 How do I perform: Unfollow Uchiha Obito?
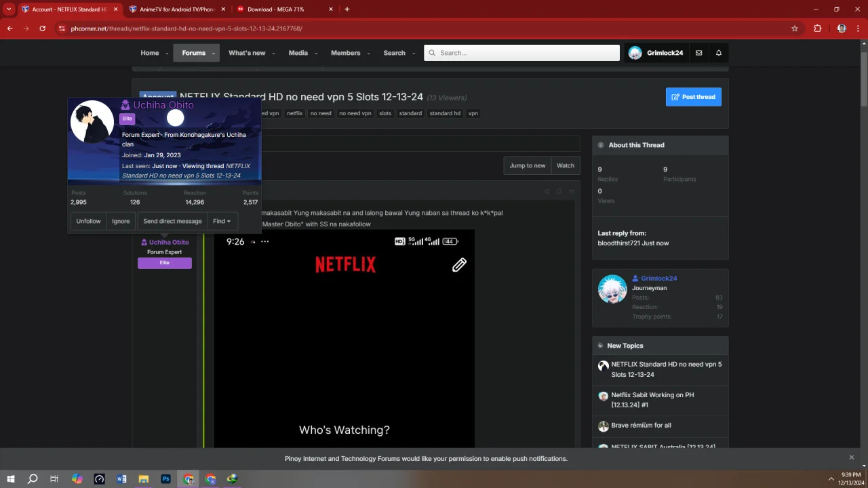88,221
